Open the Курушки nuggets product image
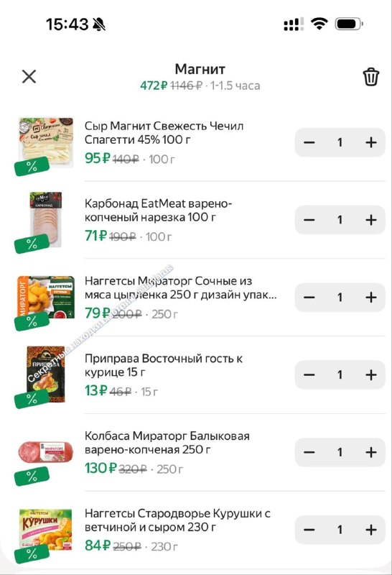 pos(46,529)
